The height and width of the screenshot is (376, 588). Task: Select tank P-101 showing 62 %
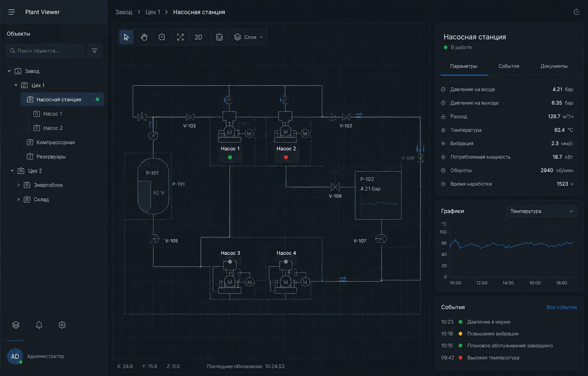(x=153, y=186)
